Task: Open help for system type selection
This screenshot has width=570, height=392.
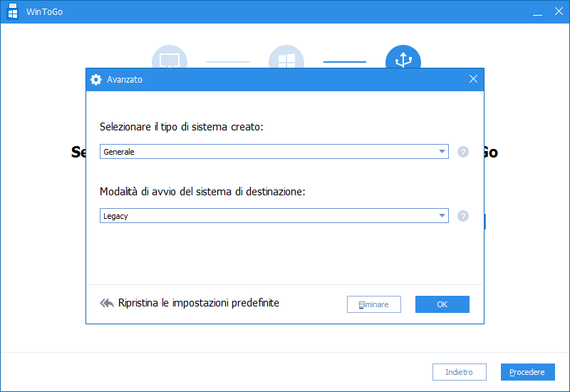Action: pos(463,152)
